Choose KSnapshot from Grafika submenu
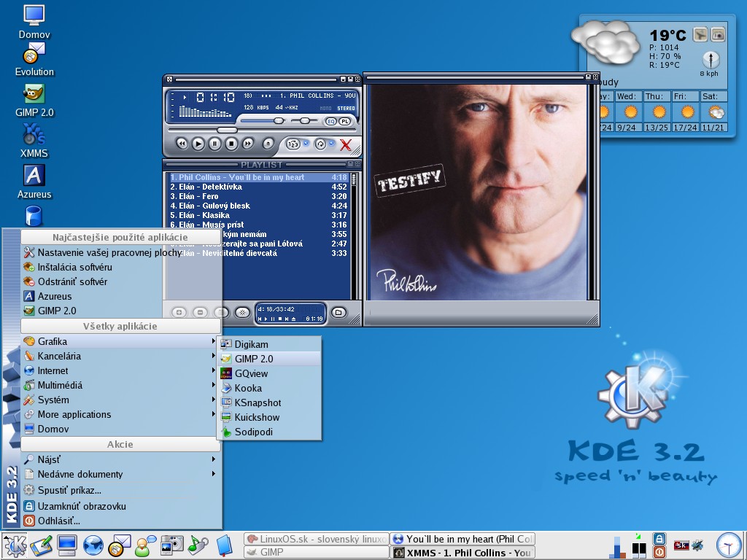This screenshot has width=747, height=560. tap(270, 402)
